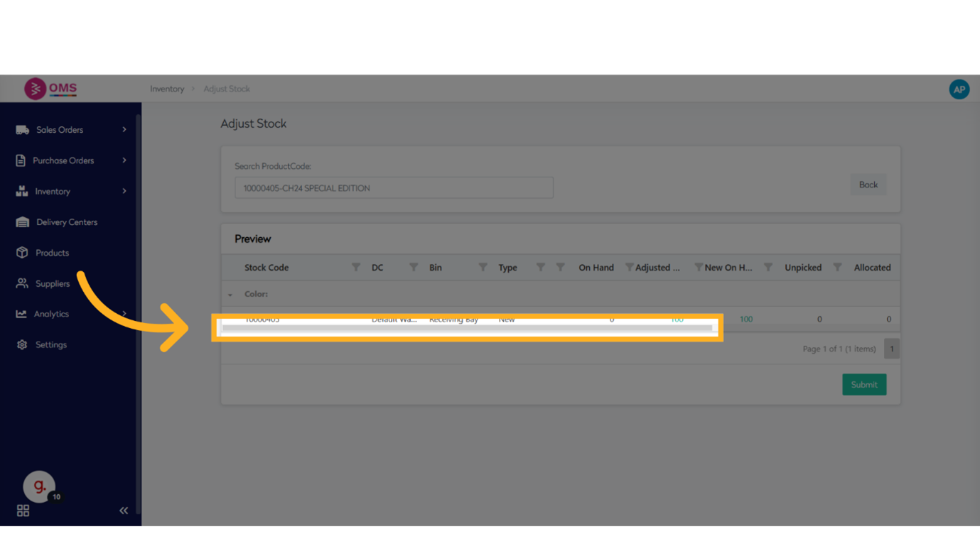Open the Inventory menu item
980x551 pixels.
coord(53,192)
